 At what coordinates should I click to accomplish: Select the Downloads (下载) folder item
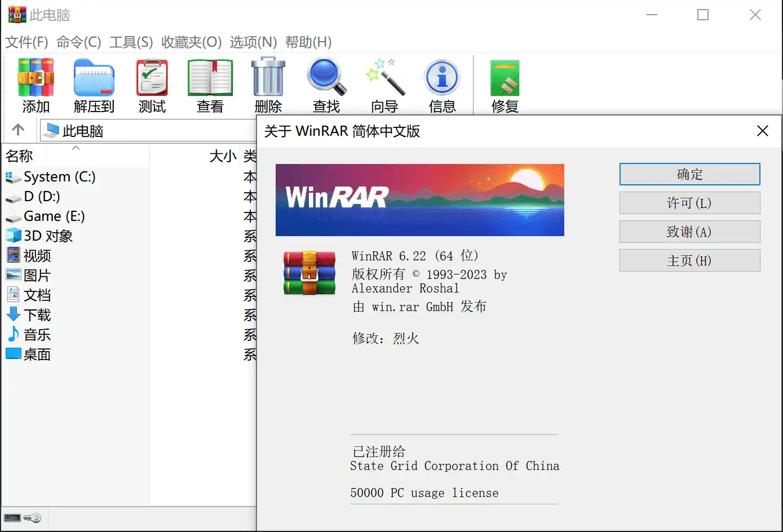coord(37,315)
